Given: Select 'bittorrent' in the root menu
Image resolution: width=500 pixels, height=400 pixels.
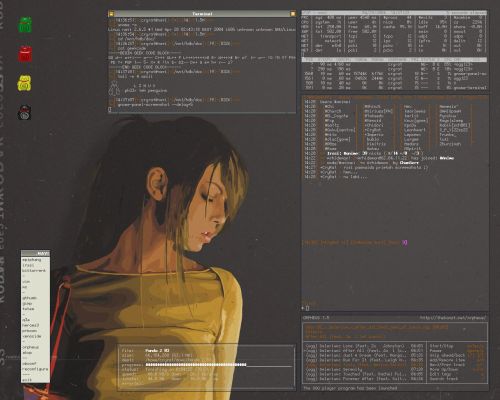Looking at the screenshot, I should pyautogui.click(x=34, y=271).
